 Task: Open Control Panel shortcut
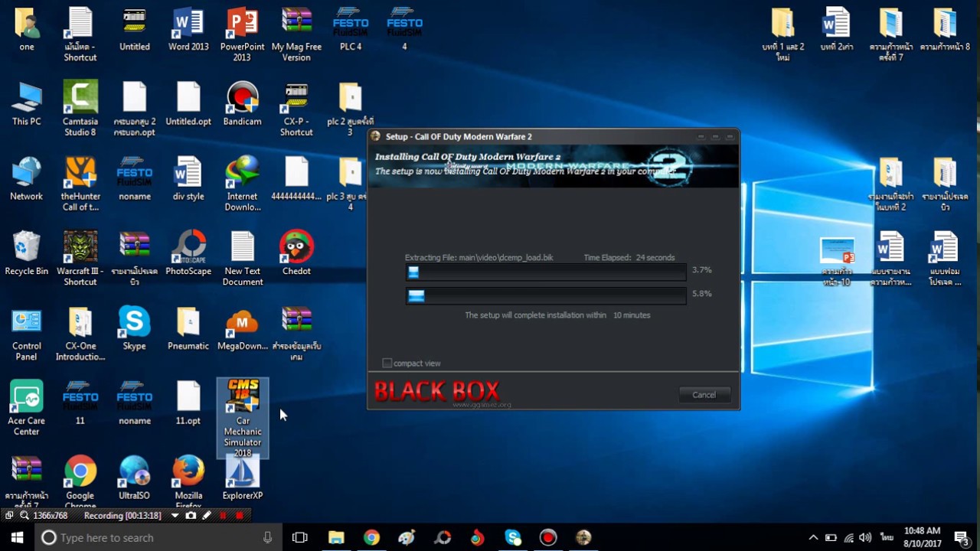click(x=27, y=333)
